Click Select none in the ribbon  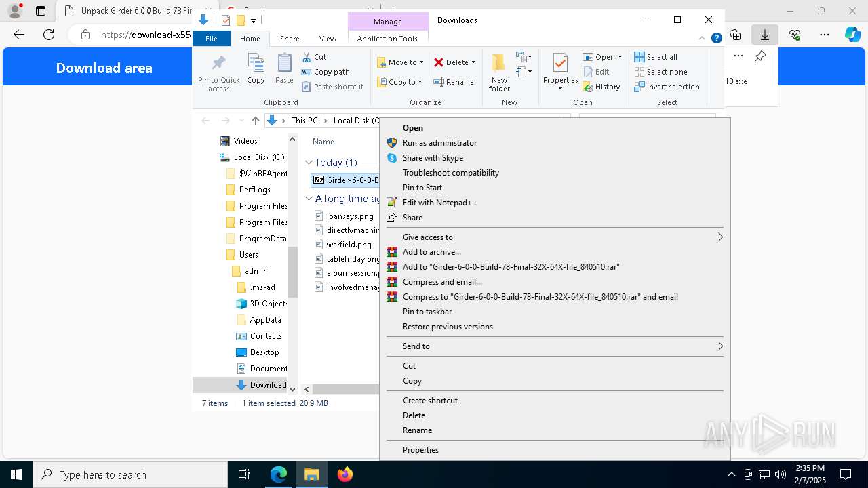tap(660, 72)
